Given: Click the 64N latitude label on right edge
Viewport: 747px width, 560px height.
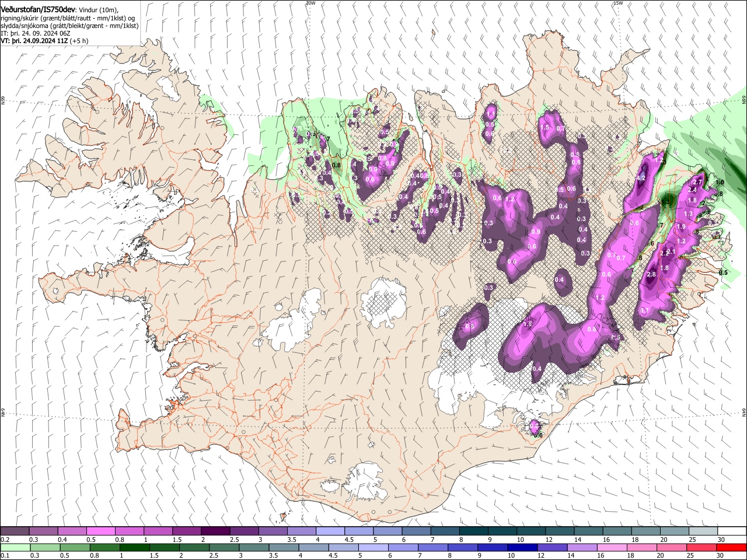Looking at the screenshot, I should pos(744,414).
